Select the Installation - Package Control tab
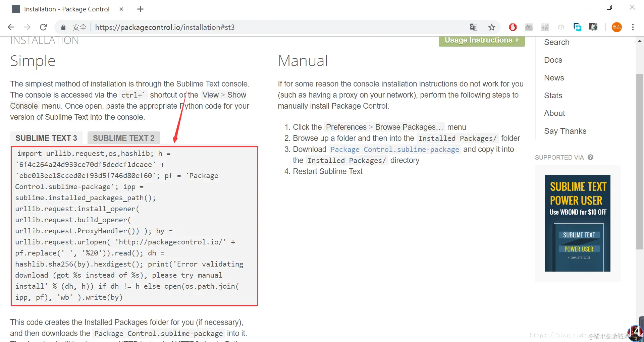This screenshot has width=644, height=342. click(x=66, y=9)
